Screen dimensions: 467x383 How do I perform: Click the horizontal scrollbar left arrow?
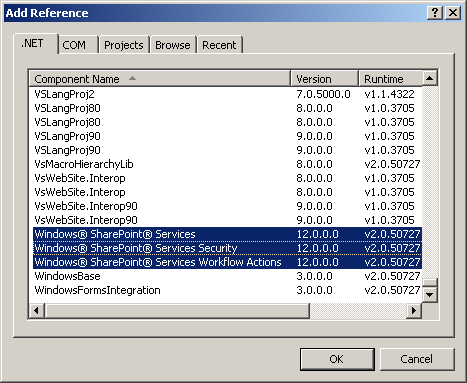click(x=37, y=311)
